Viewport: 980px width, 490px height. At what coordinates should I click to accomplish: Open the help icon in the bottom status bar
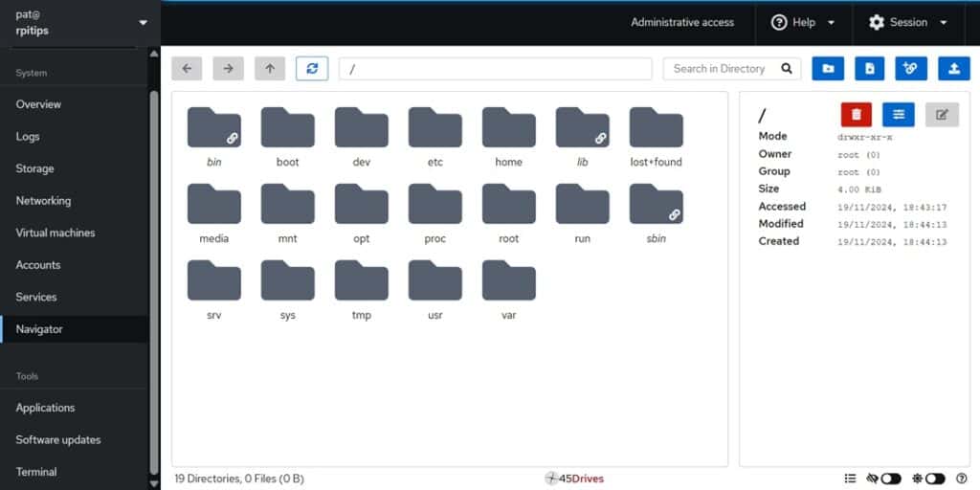pyautogui.click(x=961, y=479)
